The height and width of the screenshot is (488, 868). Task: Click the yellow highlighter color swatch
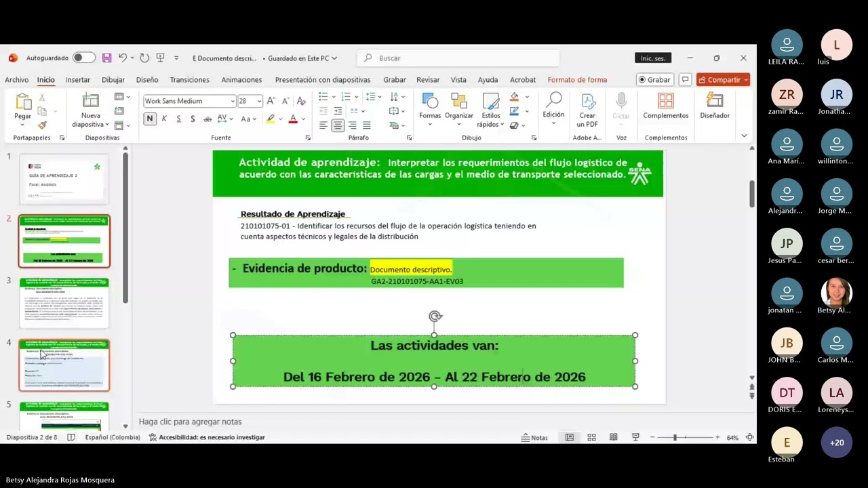(x=271, y=119)
